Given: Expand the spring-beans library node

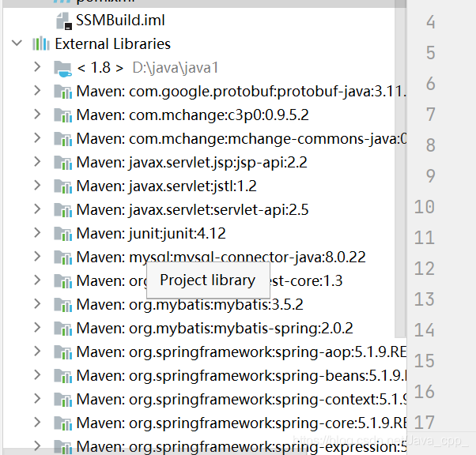Looking at the screenshot, I should [x=37, y=374].
